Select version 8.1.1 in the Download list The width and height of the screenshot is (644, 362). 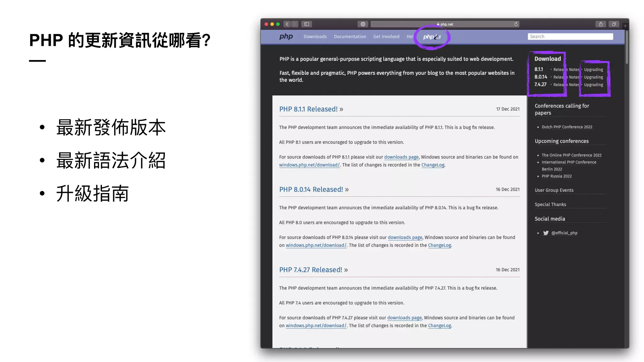pyautogui.click(x=539, y=69)
